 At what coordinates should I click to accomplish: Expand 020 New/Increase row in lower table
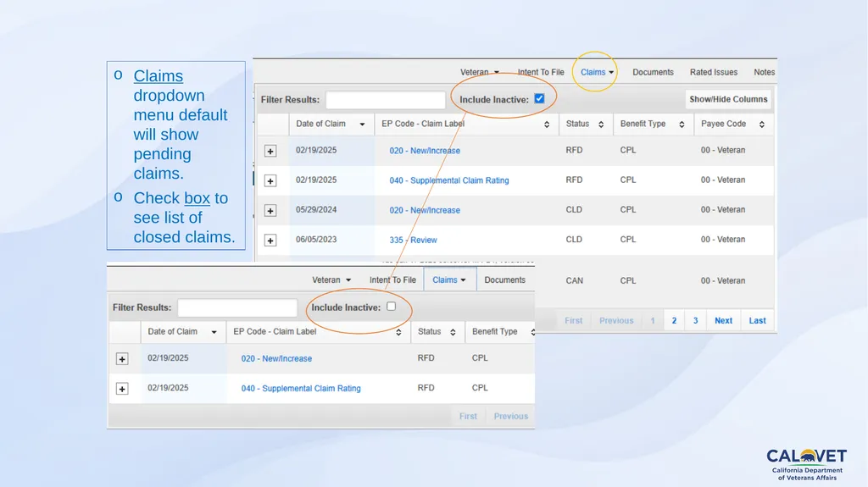[x=122, y=359]
